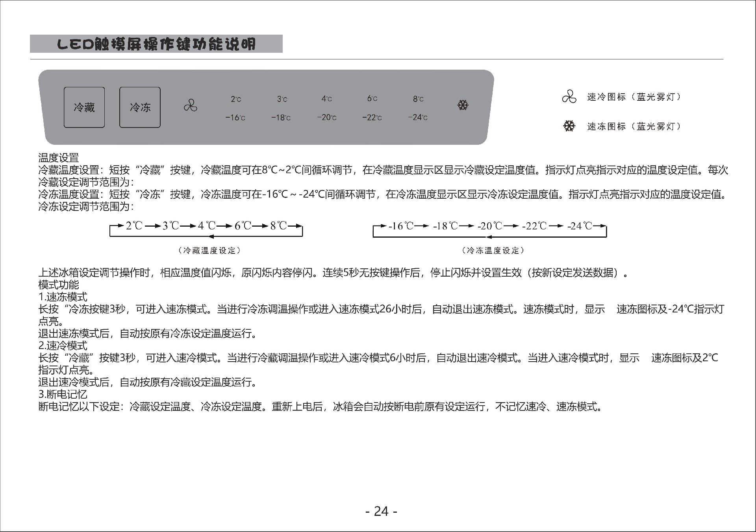Click the 冷冻温度设定 diagram caption
756x532 pixels.
493,251
